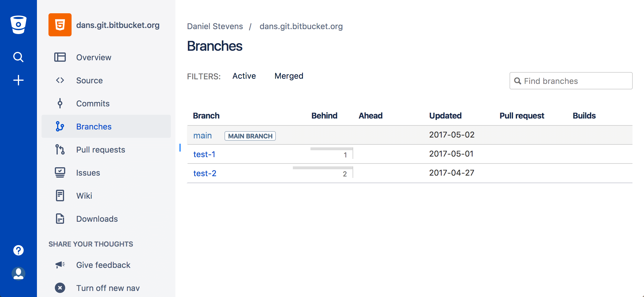
Task: Click the HTML5 repository avatar
Action: click(60, 25)
